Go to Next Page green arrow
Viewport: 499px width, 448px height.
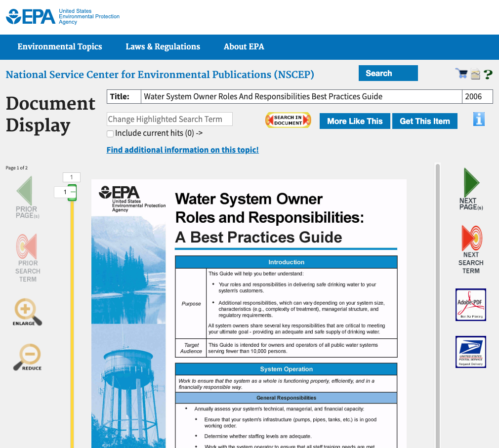(x=471, y=189)
